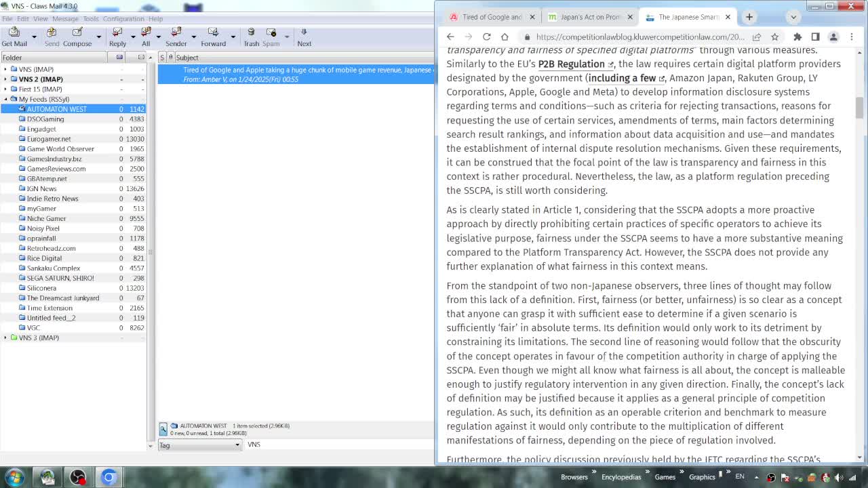868x488 pixels.
Task: Click the Spam toolbar icon
Action: click(x=271, y=33)
